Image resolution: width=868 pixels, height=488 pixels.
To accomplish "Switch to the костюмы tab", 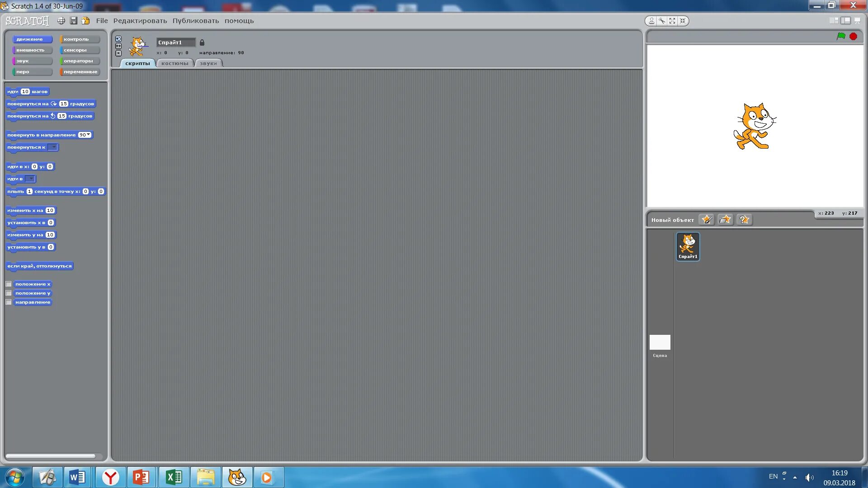I will [175, 63].
